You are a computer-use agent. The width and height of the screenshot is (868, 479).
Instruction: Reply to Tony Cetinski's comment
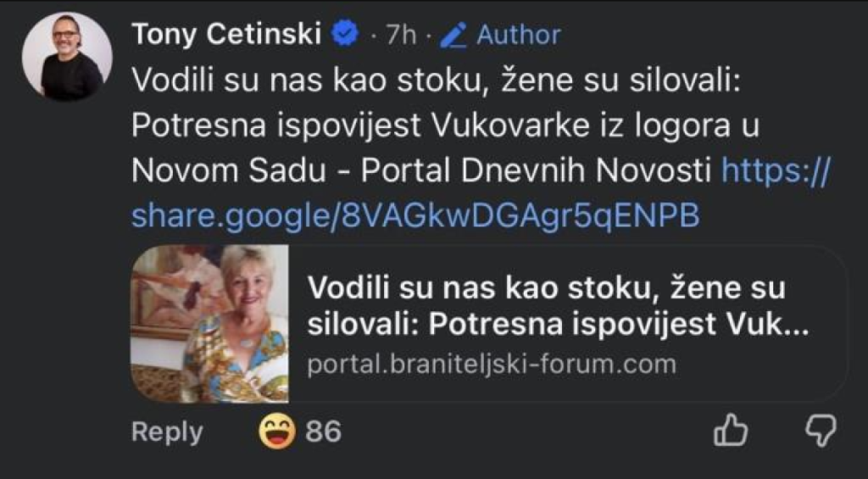[167, 432]
